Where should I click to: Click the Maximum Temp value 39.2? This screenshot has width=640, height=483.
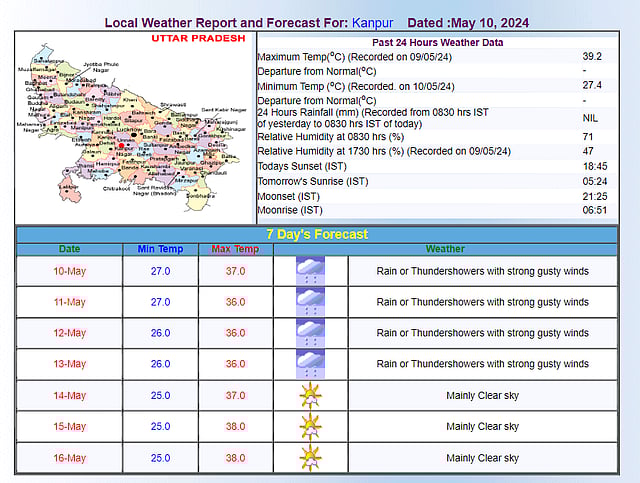[x=594, y=57]
